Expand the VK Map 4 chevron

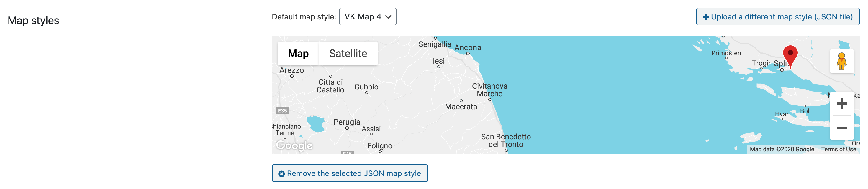pyautogui.click(x=388, y=17)
